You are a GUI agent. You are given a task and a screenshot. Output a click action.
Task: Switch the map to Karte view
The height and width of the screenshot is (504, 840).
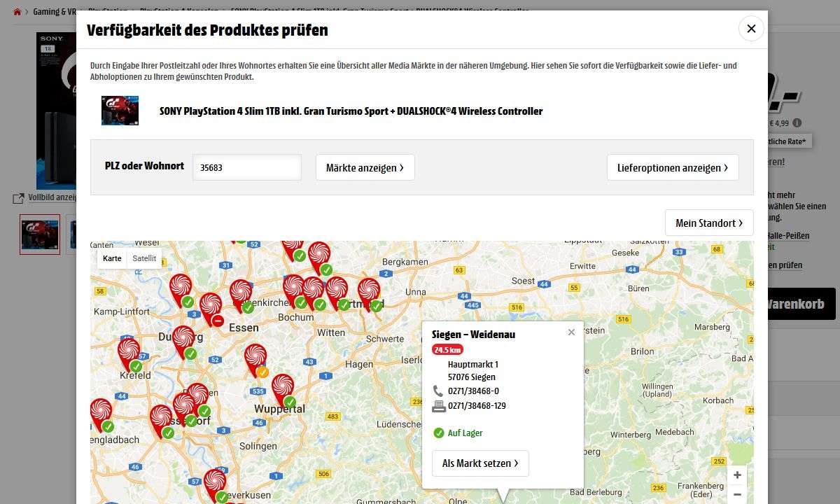[112, 258]
